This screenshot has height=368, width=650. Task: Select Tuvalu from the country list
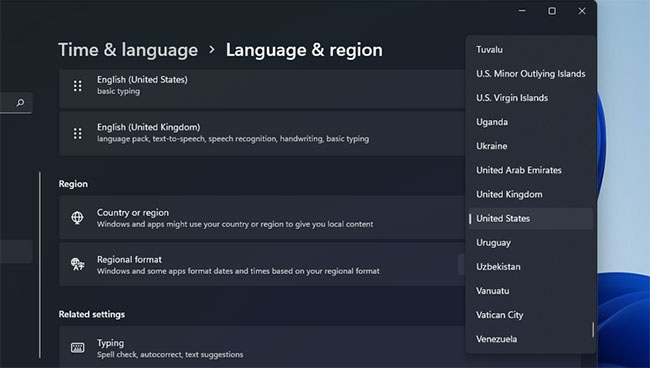489,50
